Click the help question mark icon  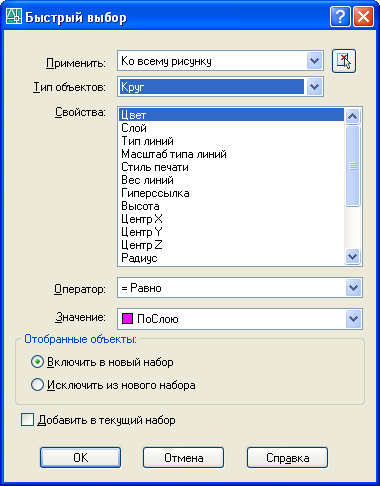click(x=340, y=17)
